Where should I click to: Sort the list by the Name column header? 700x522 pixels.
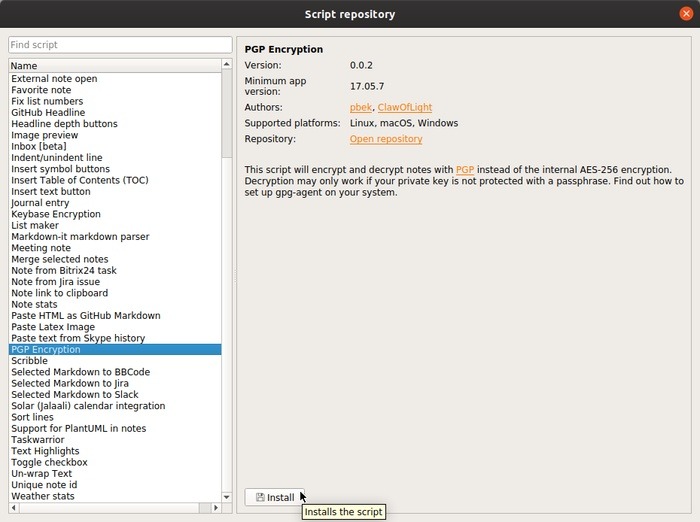[x=115, y=66]
